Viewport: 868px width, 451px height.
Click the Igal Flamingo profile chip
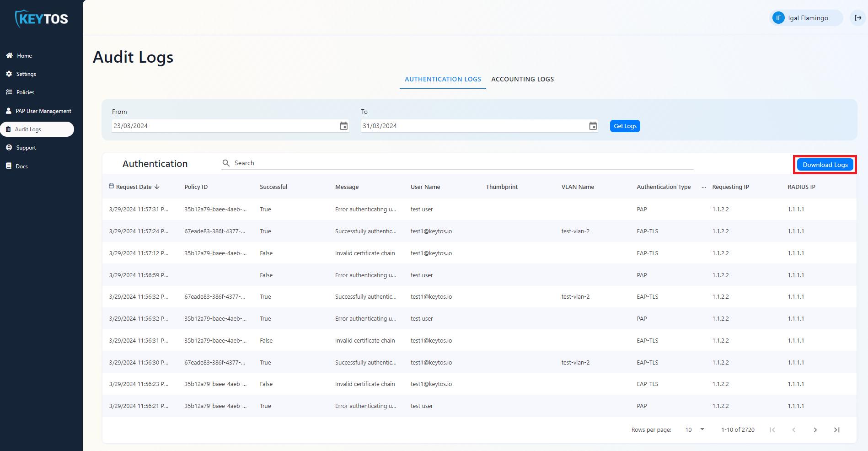pos(806,18)
